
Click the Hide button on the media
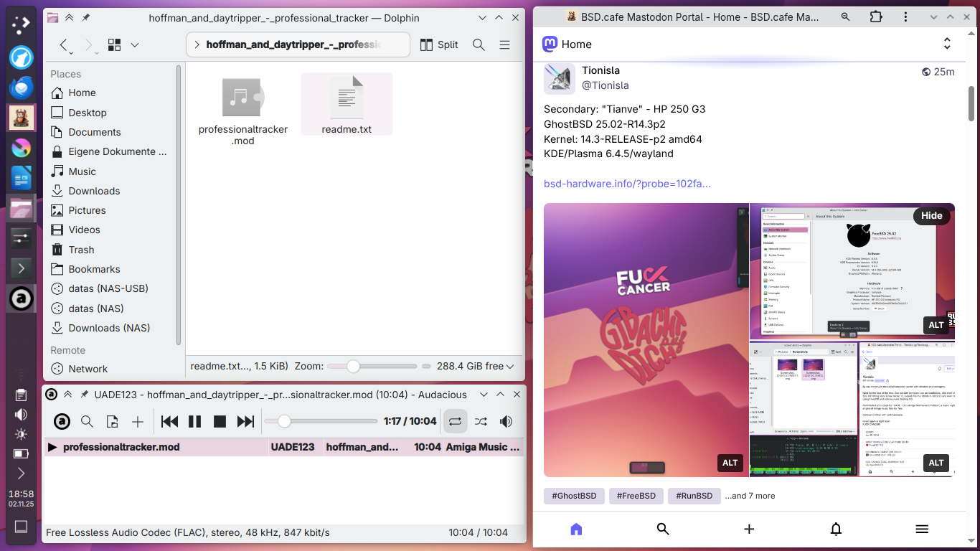[931, 215]
